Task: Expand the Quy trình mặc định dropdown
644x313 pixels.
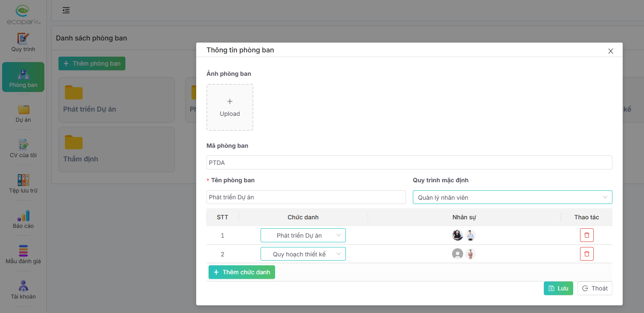Action: pos(512,197)
